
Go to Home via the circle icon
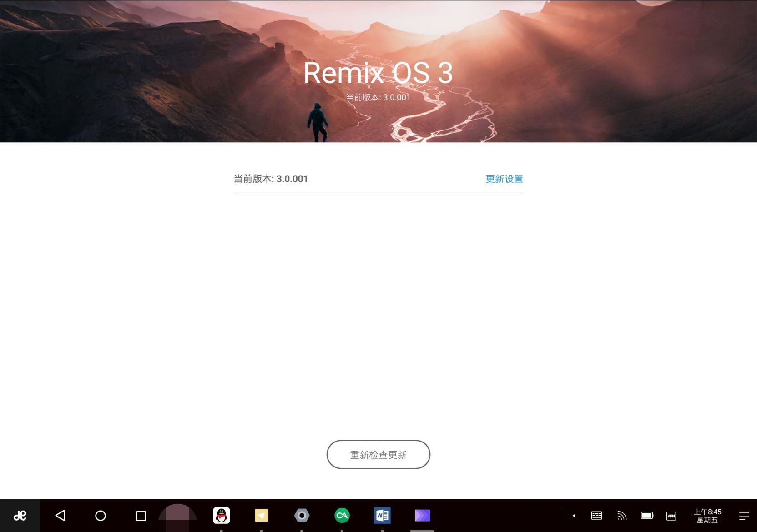[x=101, y=516]
